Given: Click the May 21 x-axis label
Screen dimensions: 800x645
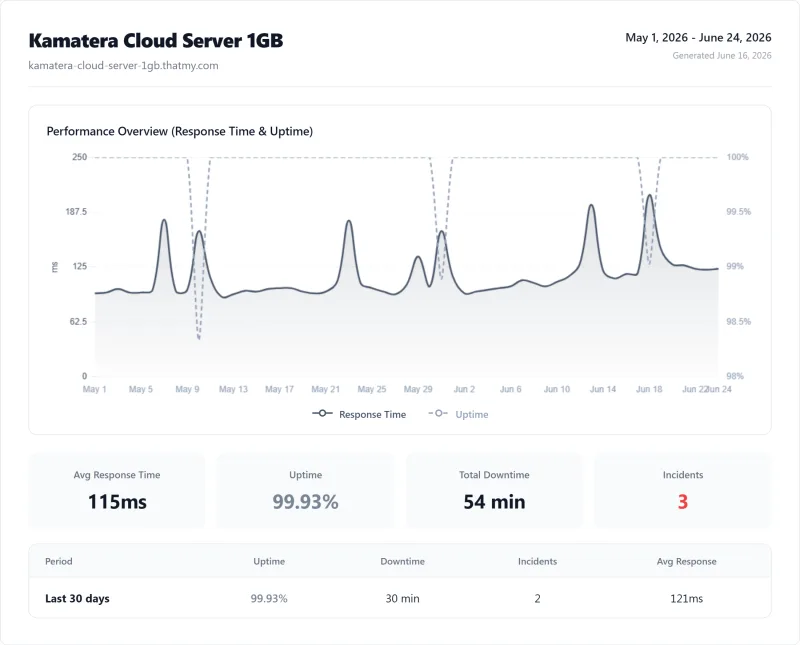Looking at the screenshot, I should click(326, 389).
